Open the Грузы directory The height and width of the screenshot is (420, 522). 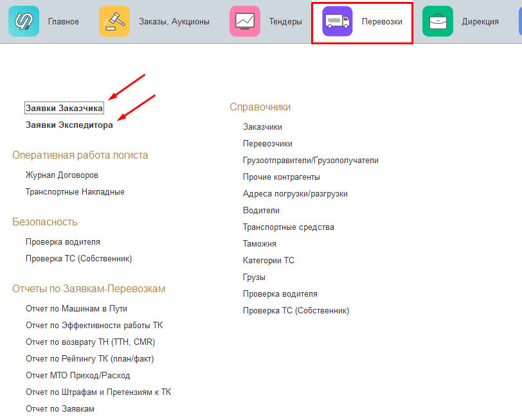[x=255, y=277]
